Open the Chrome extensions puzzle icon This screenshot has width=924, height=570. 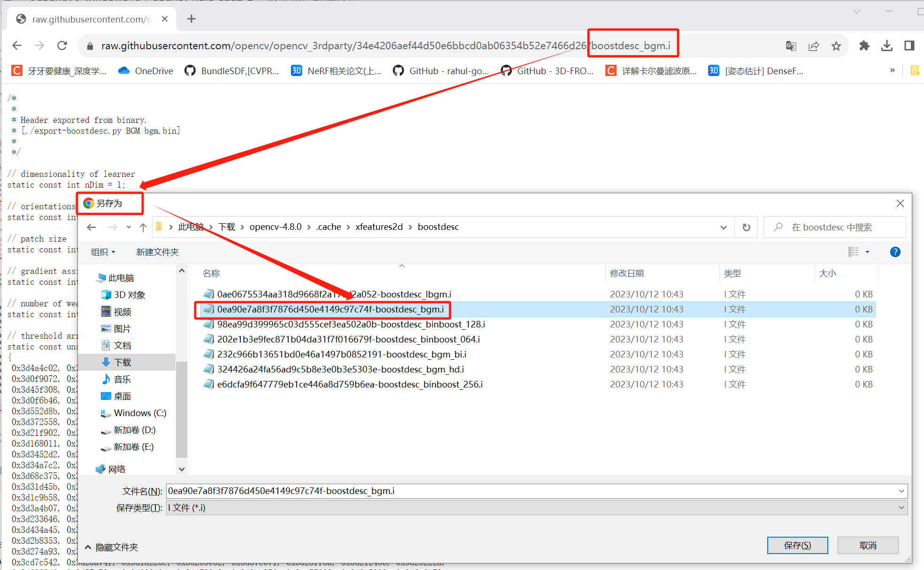click(x=864, y=46)
